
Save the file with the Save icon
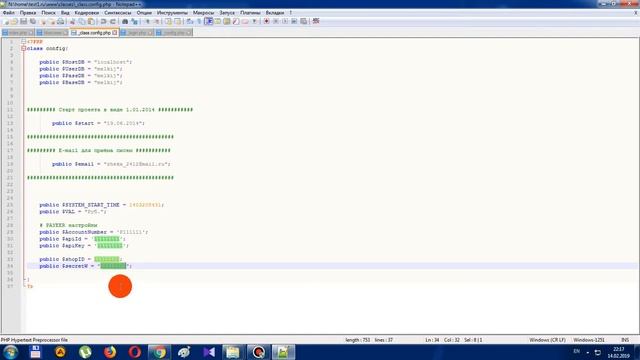[24, 21]
